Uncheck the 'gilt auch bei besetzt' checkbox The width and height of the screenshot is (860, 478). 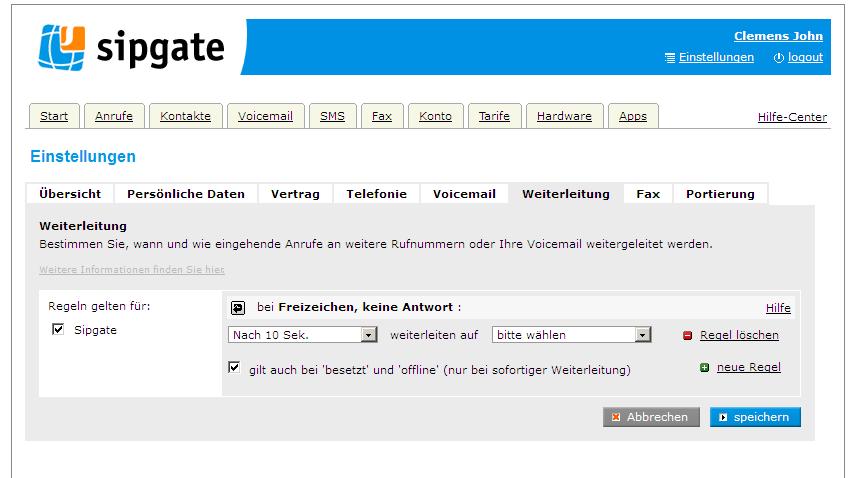pos(234,368)
